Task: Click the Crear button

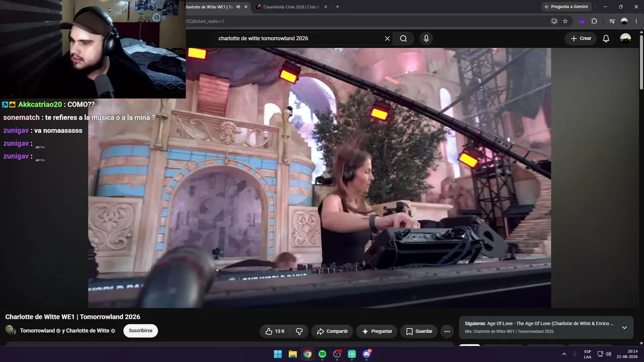Action: 581,39
